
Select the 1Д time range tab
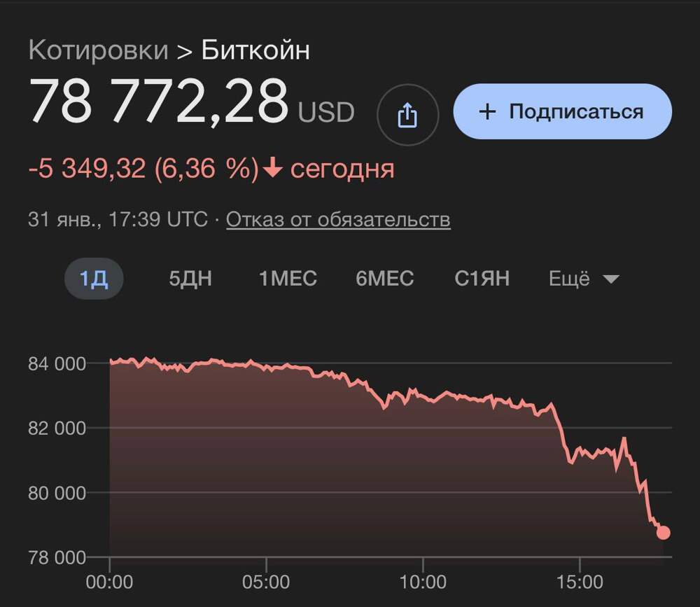94,279
